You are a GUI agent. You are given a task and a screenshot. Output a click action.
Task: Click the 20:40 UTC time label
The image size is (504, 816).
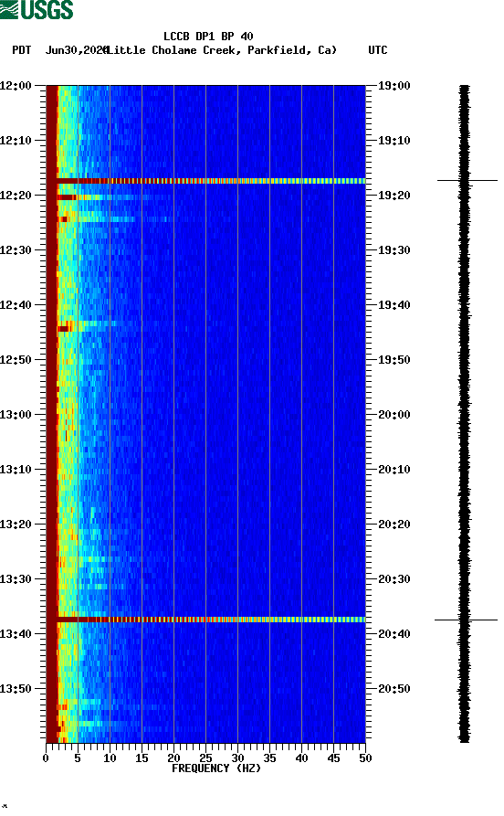[394, 634]
